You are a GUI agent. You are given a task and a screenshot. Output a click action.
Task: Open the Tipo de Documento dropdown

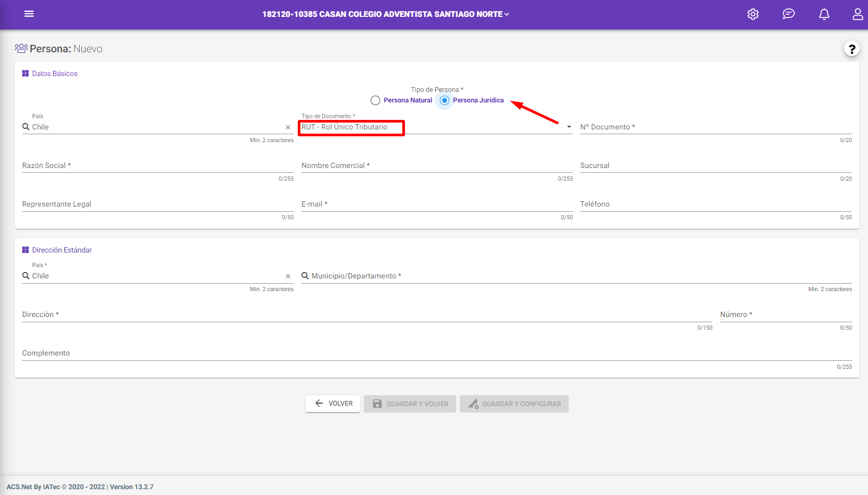[x=437, y=127]
